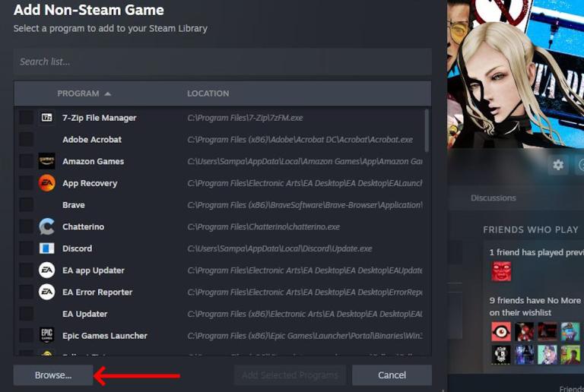Screen dimensions: 584x392
Task: Select the Epic Games Launcher name
Action: coord(105,336)
